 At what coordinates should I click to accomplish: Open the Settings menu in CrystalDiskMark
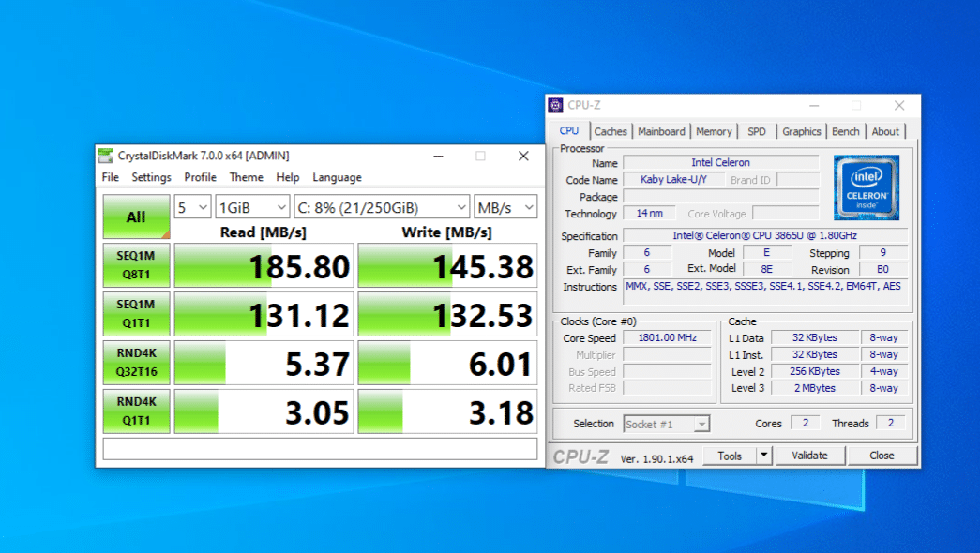pos(151,177)
